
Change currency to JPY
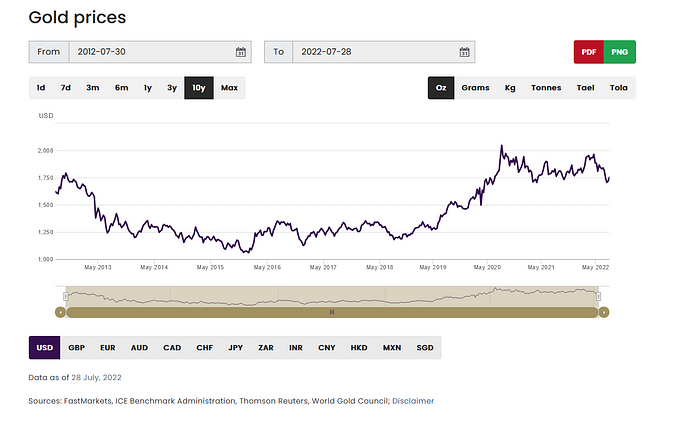235,347
